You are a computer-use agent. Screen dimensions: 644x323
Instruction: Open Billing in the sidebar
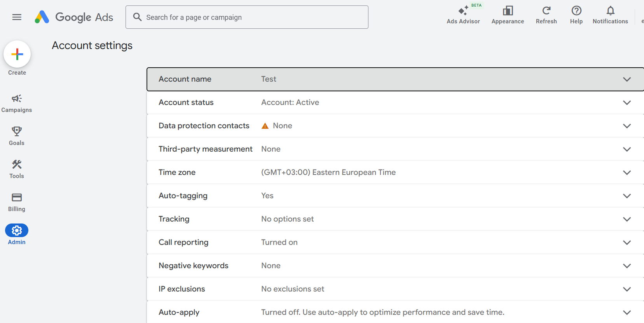(17, 202)
